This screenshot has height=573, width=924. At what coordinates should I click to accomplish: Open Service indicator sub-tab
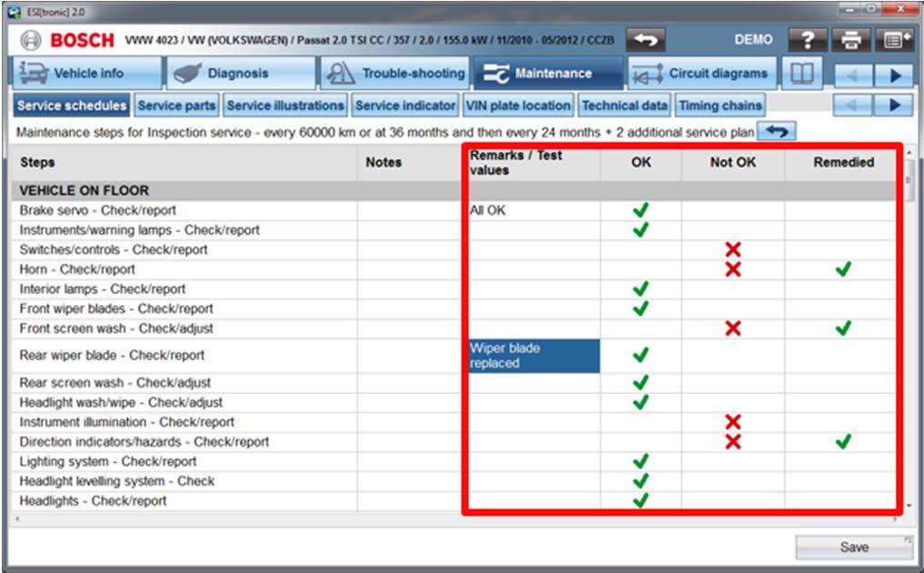click(x=405, y=105)
